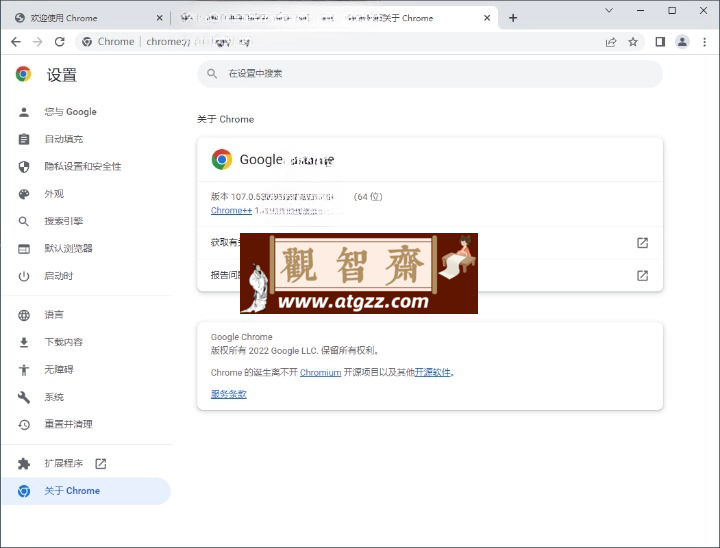Go back with the browser back arrow

point(16,42)
